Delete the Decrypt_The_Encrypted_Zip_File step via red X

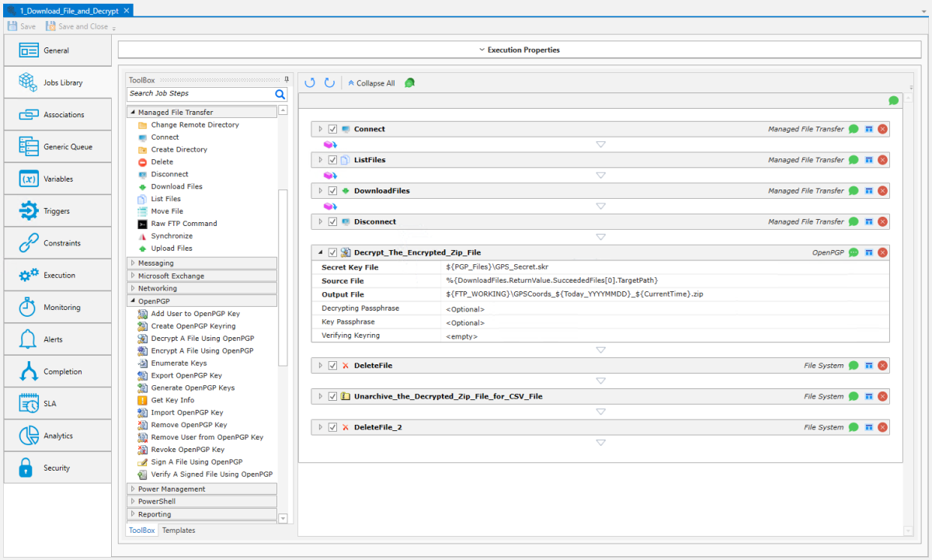coord(883,252)
